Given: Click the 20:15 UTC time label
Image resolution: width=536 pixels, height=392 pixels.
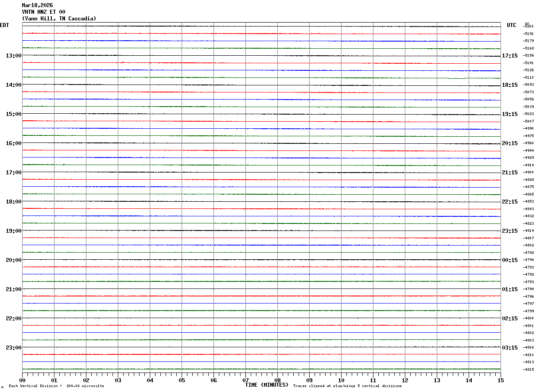Looking at the screenshot, I should (x=509, y=143).
